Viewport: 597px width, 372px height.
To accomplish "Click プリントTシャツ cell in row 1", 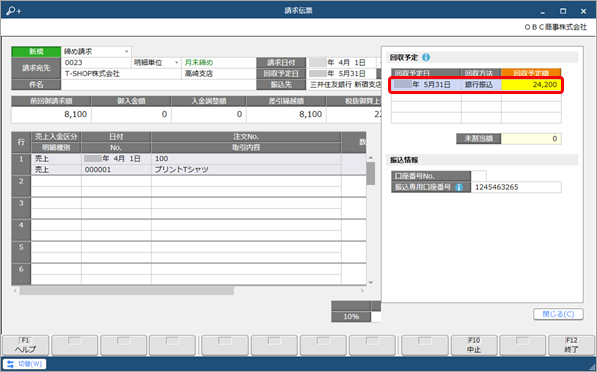I will click(x=246, y=169).
